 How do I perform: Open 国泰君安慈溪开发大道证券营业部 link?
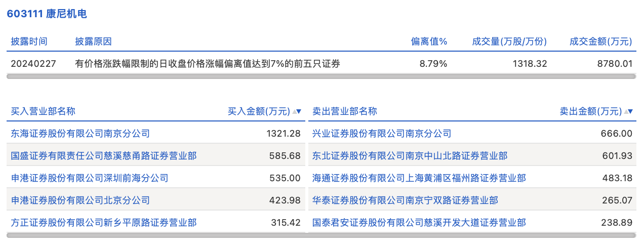pos(419,222)
